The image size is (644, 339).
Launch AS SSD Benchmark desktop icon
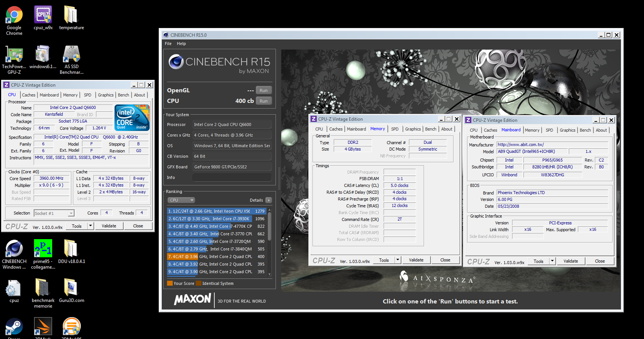point(71,59)
